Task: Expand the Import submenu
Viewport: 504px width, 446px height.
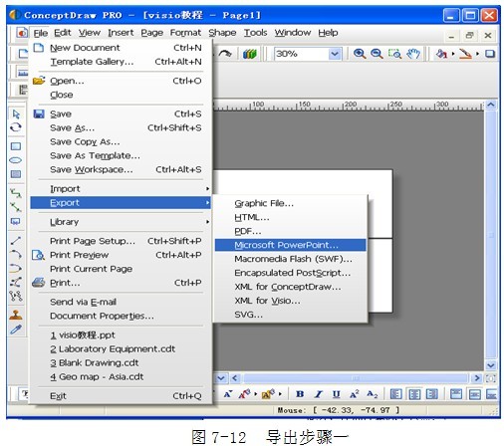Action: (x=122, y=189)
